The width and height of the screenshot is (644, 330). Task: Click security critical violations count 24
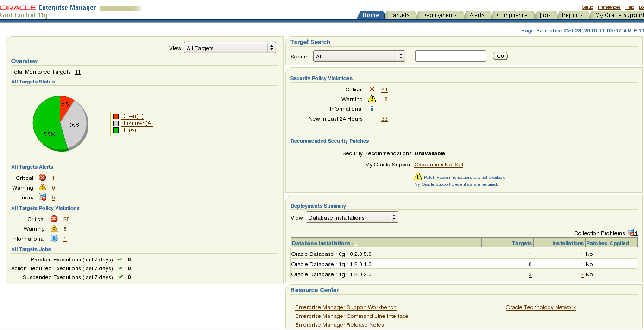point(385,89)
